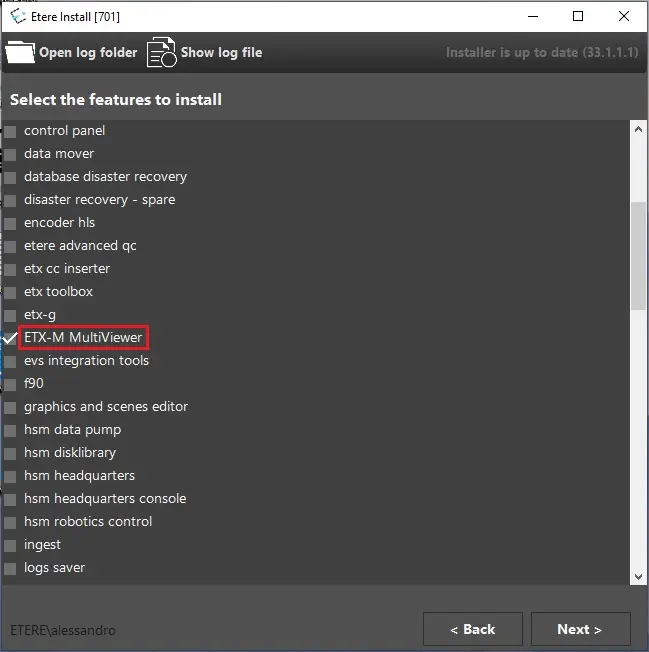This screenshot has height=652, width=649.
Task: Click the vertical scrollbar thumb
Action: (637, 255)
